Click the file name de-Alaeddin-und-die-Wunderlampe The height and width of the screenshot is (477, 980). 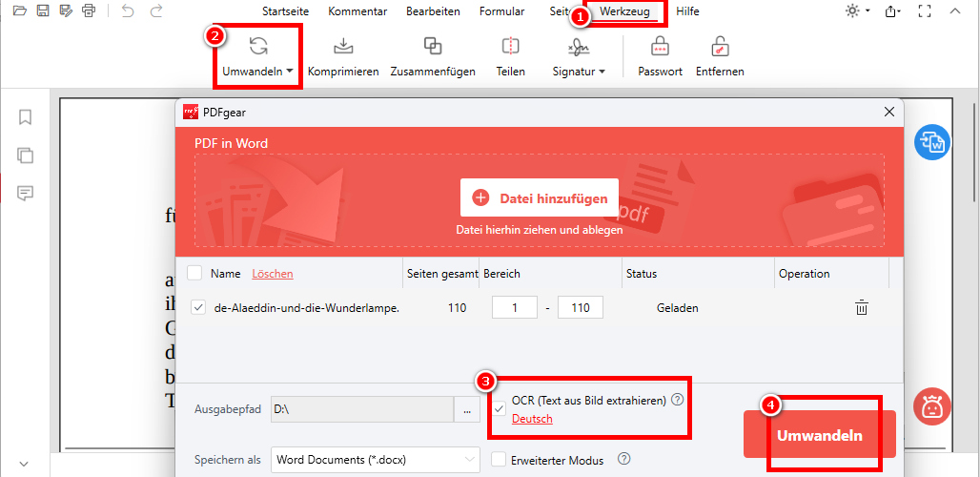tap(306, 307)
